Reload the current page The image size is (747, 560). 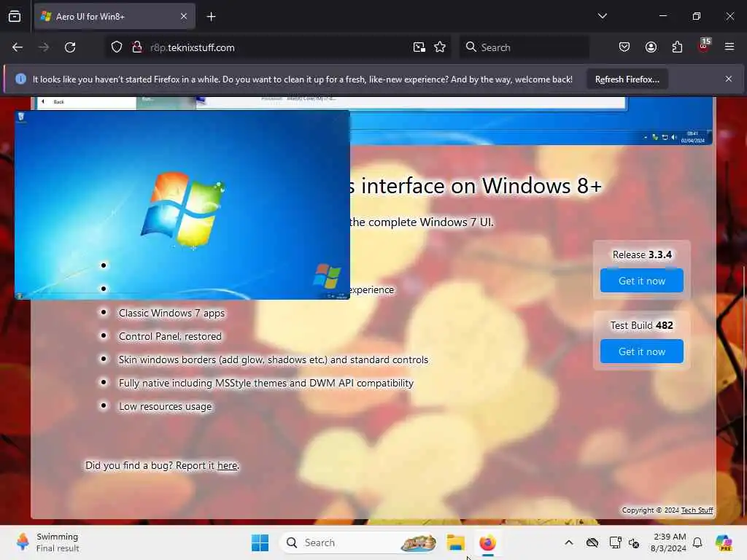[70, 47]
